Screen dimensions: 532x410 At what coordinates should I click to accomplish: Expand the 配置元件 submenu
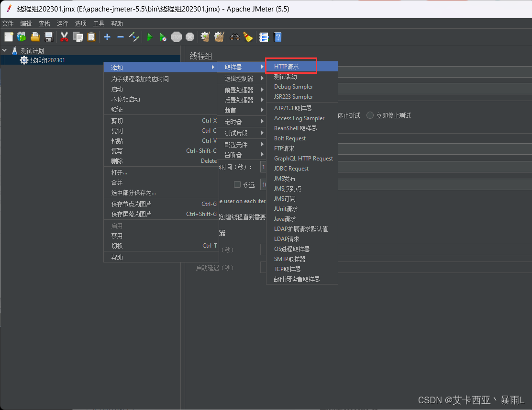242,145
